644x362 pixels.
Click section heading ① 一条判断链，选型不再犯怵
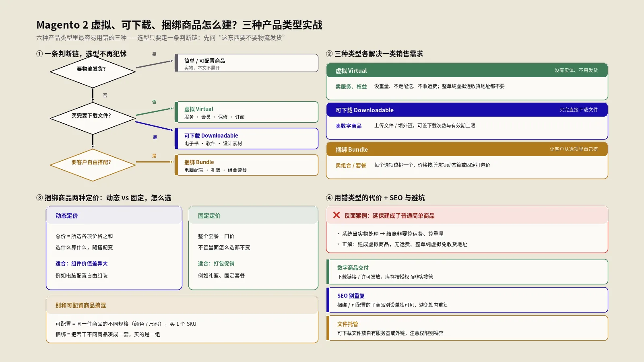tap(81, 54)
